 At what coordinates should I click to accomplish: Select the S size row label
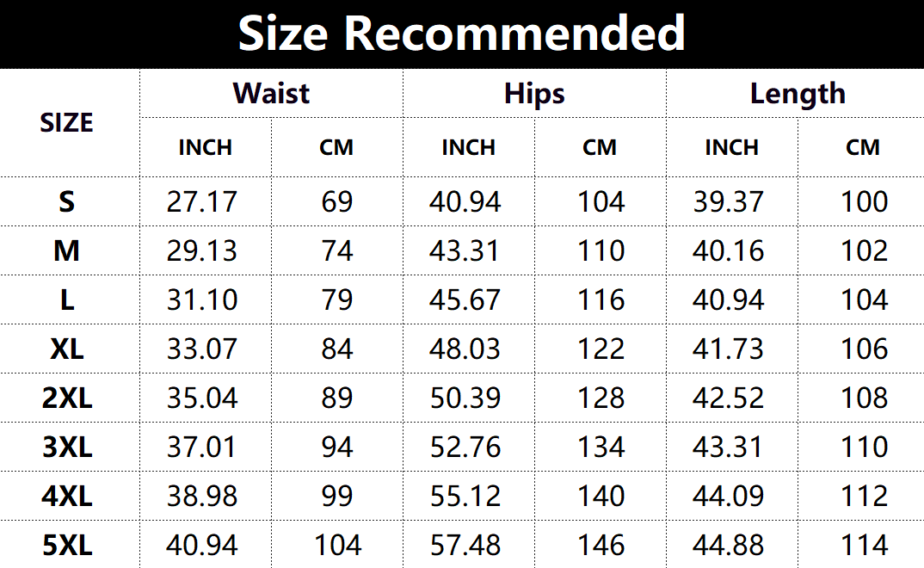(66, 201)
